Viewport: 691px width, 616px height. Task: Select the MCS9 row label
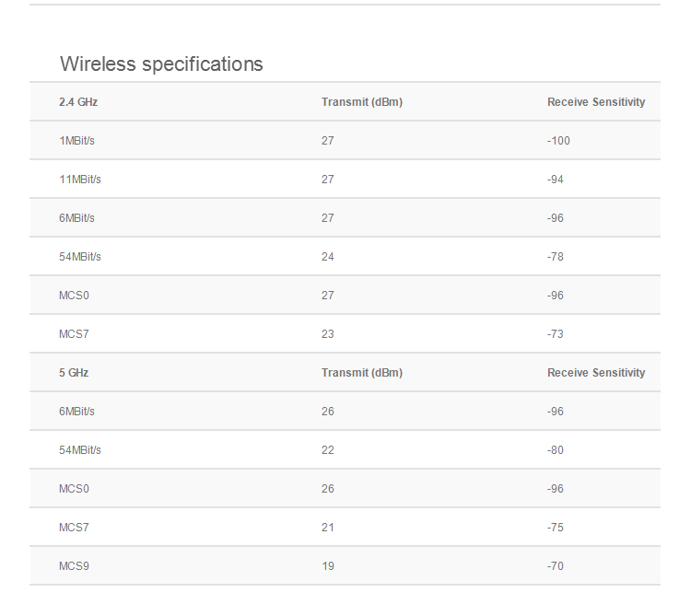point(74,566)
